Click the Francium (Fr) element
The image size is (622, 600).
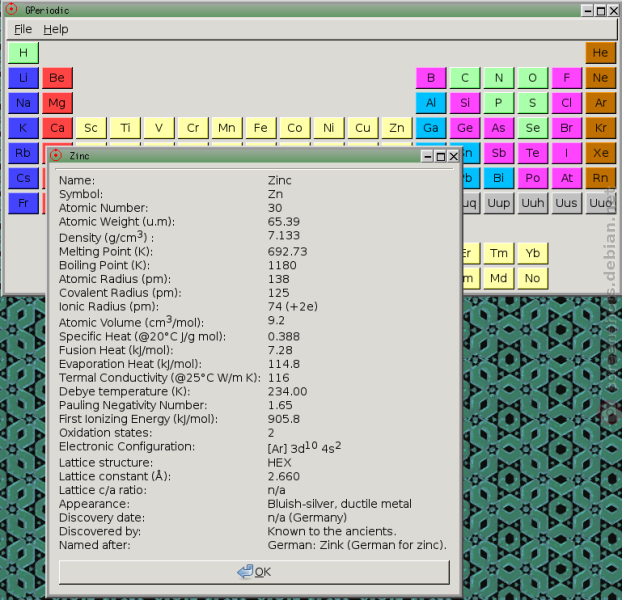[x=23, y=203]
